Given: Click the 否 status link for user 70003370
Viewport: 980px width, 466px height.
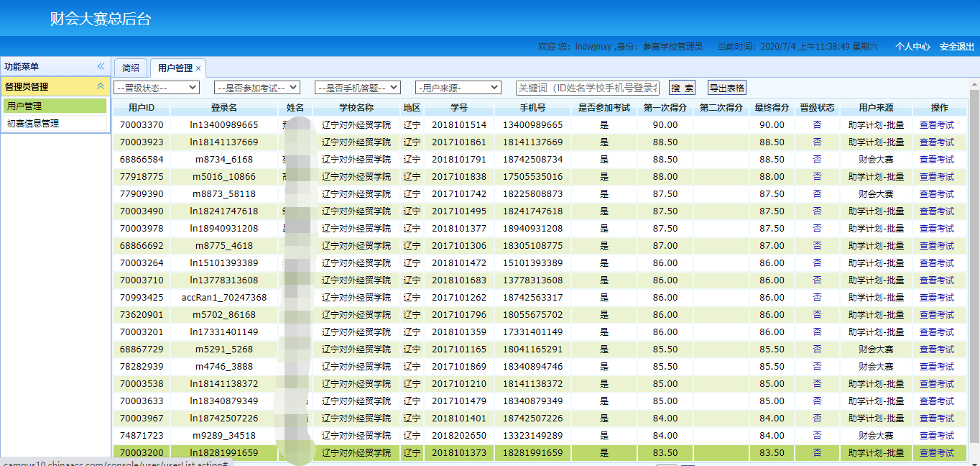Looking at the screenshot, I should coord(817,125).
